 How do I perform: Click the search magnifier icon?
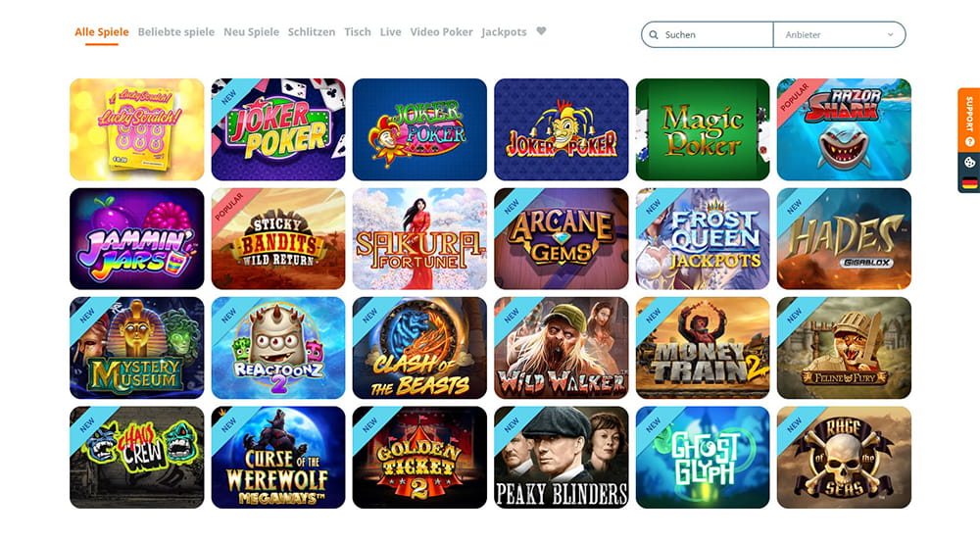coord(654,35)
